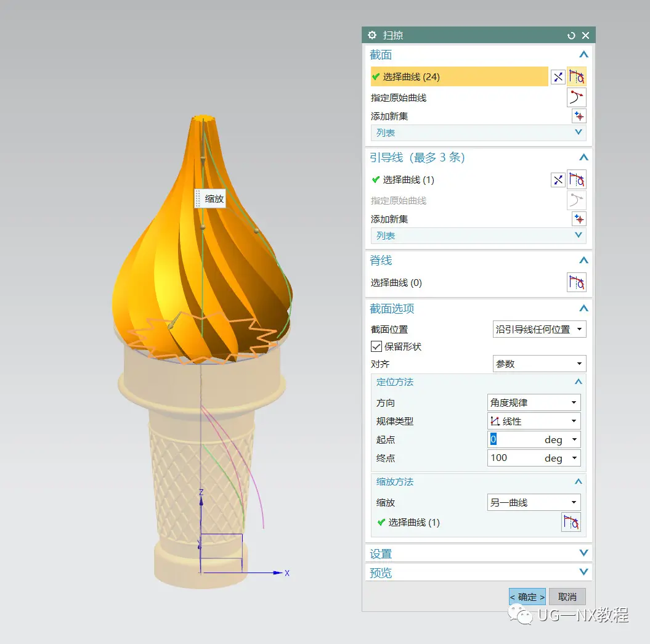Screen dimensions: 650x644
Task: Click the reset icon in dialog title bar
Action: (571, 36)
